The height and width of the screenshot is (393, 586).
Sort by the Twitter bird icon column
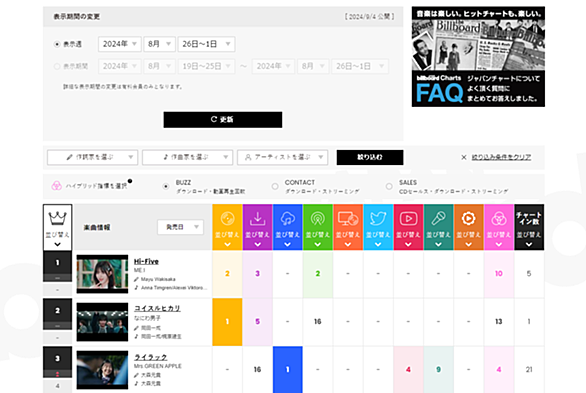pos(378,227)
